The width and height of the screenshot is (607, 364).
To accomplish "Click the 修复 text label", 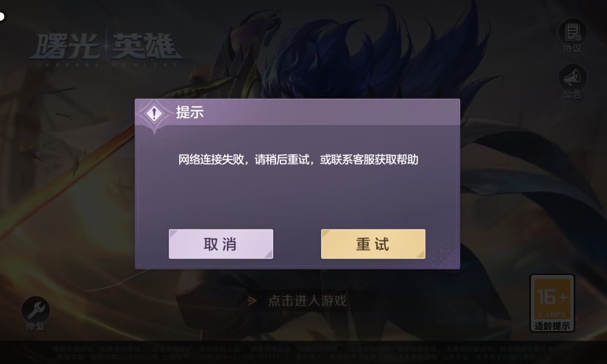I will click(x=36, y=326).
